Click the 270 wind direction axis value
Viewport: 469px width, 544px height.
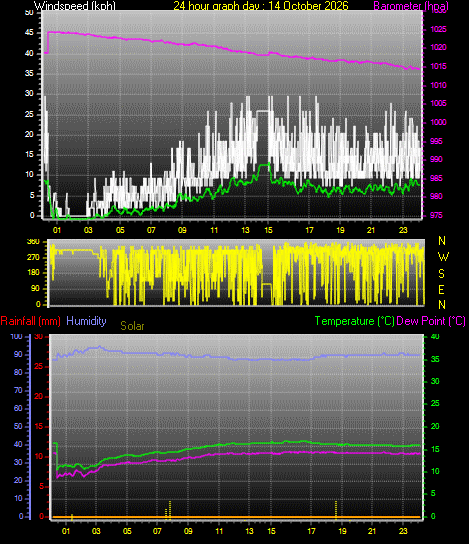pos(34,257)
